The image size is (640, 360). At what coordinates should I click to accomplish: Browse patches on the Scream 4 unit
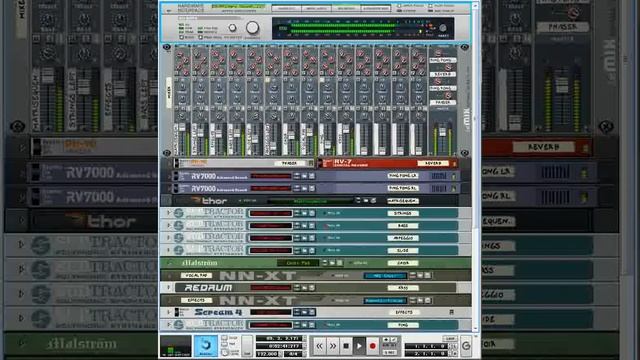point(304,312)
